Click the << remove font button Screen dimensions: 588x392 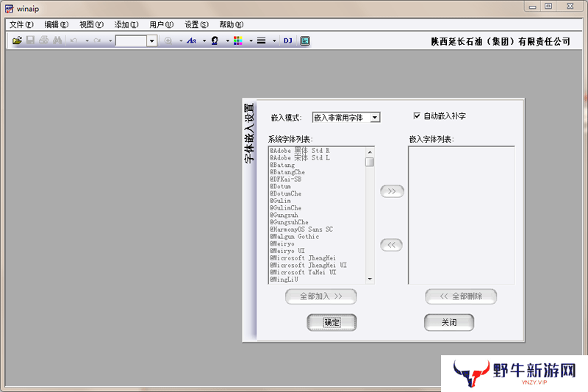click(x=392, y=245)
